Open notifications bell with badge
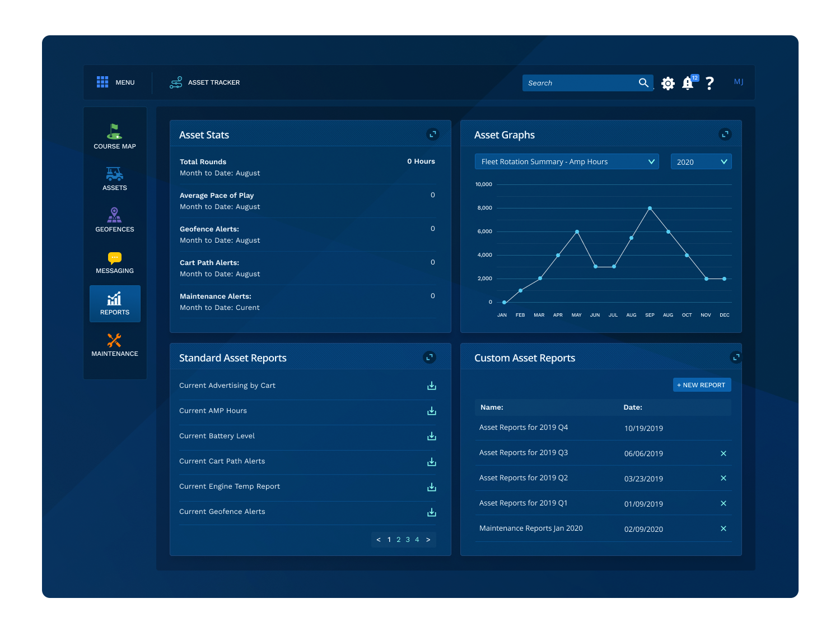840x640 pixels. coord(688,83)
